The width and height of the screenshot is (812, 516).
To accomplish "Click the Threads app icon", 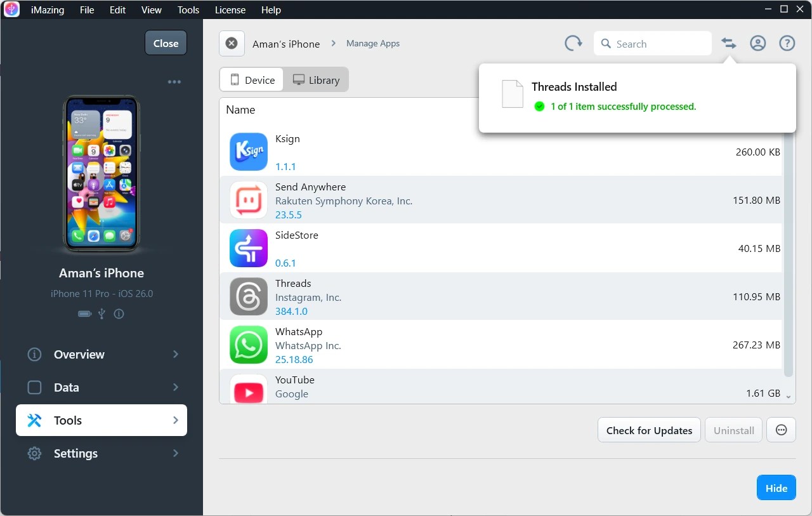I will tap(248, 296).
